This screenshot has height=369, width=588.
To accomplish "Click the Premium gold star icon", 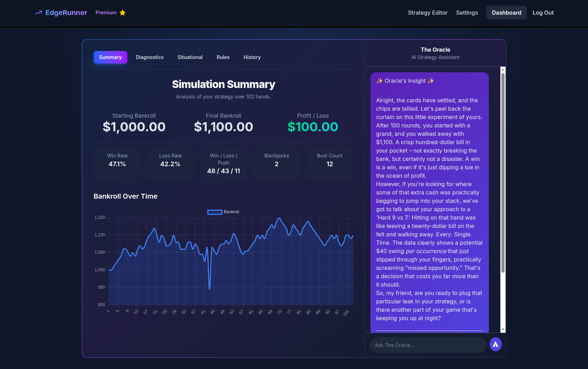I will tap(123, 13).
